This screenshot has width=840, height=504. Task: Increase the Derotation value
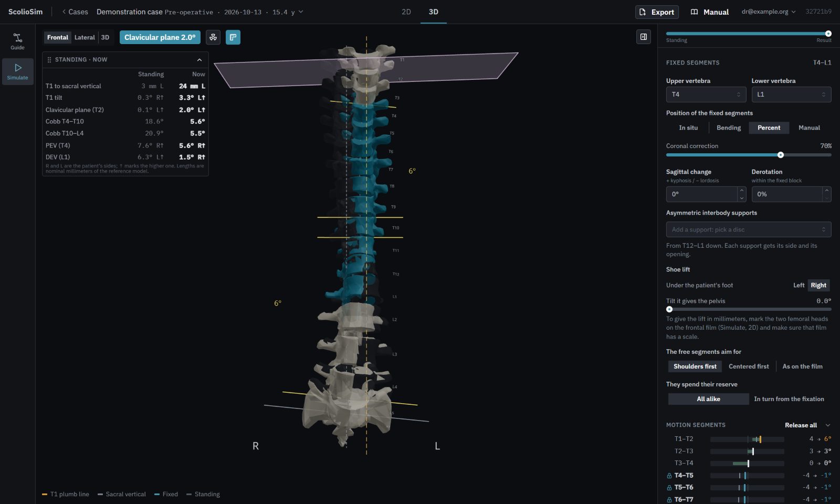[827, 191]
